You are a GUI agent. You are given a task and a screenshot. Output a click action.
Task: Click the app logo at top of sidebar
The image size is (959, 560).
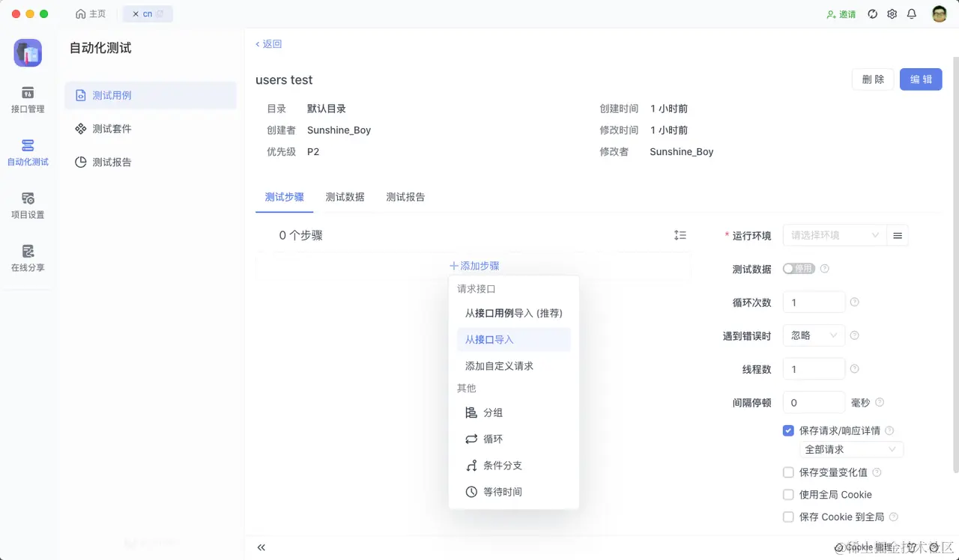[x=28, y=53]
